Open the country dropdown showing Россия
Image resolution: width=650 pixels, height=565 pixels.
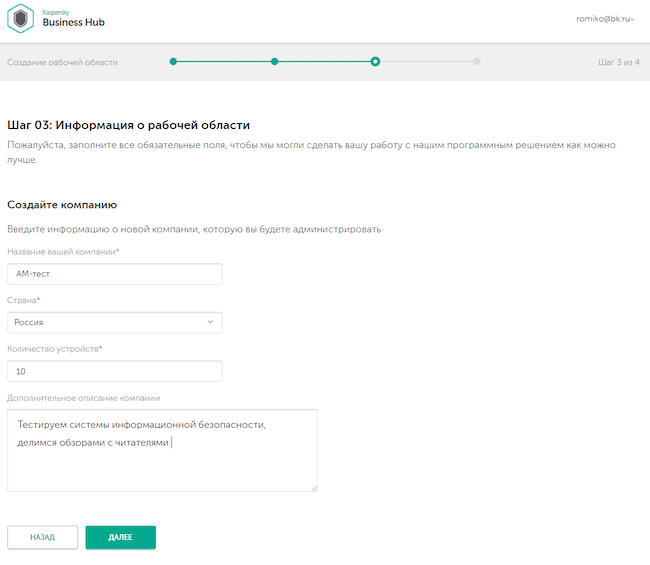(x=114, y=322)
